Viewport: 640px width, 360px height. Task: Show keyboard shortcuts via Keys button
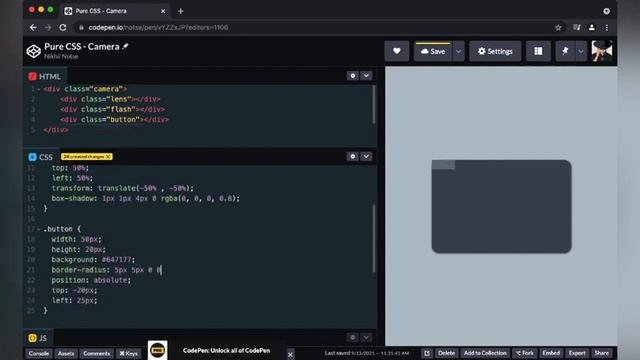(129, 353)
